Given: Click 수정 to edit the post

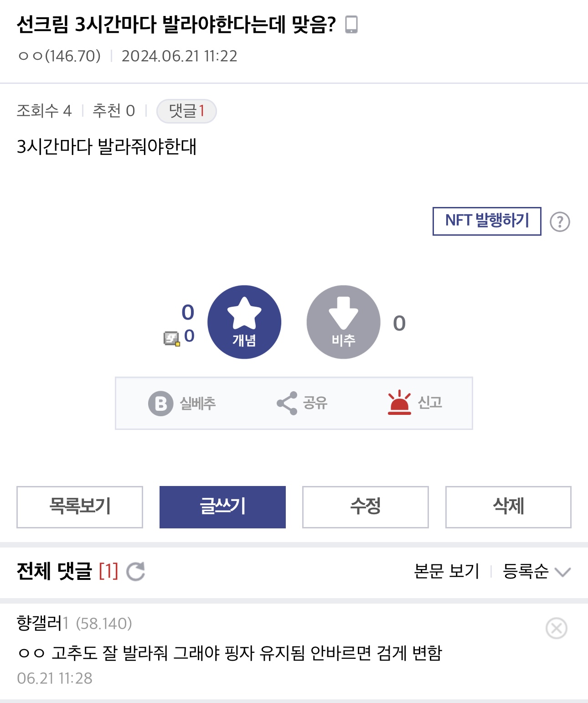Looking at the screenshot, I should [x=365, y=507].
